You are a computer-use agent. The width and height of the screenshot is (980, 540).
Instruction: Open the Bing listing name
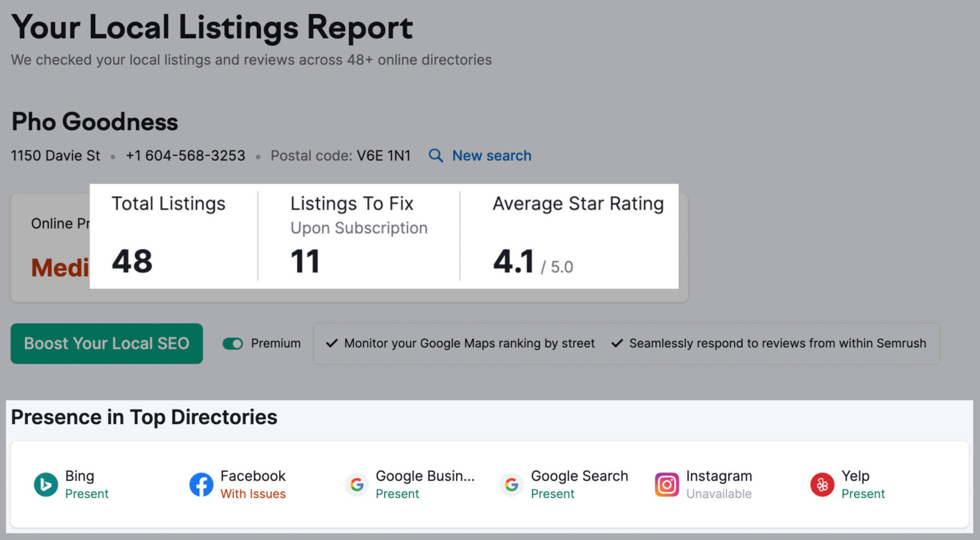tap(80, 476)
